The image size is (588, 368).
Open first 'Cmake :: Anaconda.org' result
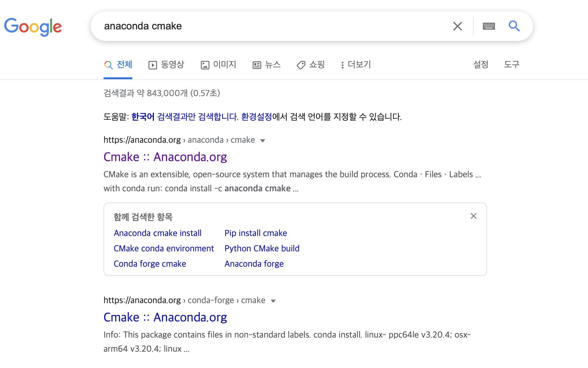point(165,157)
